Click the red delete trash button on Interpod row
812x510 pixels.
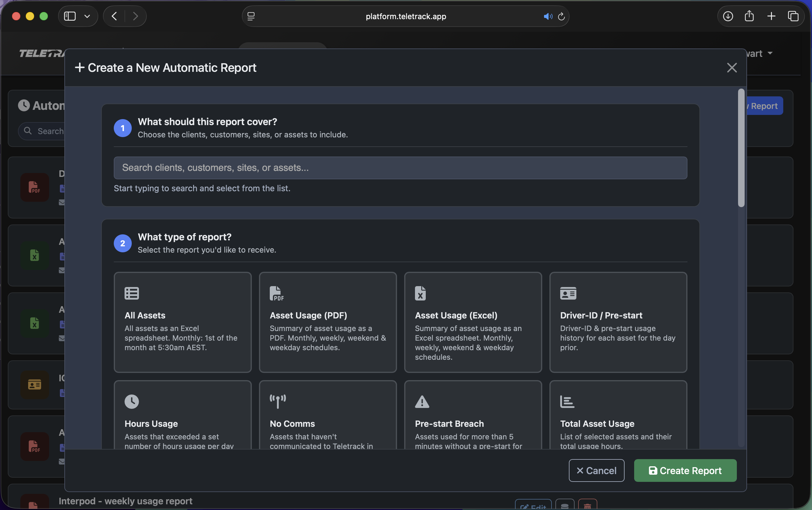coord(587,505)
